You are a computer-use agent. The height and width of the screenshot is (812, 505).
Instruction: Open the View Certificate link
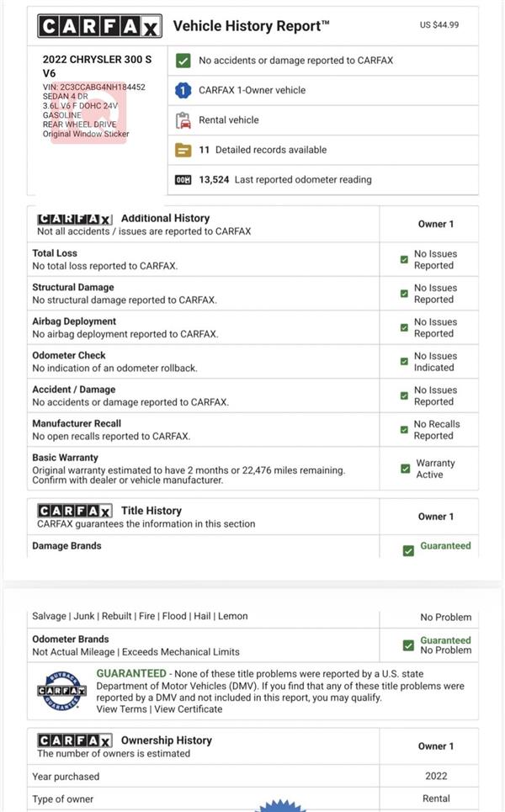188,709
